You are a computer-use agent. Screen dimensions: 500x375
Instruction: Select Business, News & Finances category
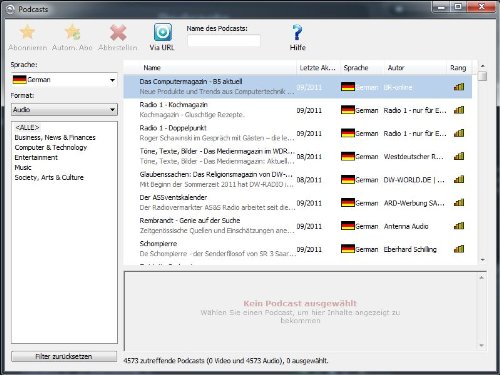click(55, 137)
